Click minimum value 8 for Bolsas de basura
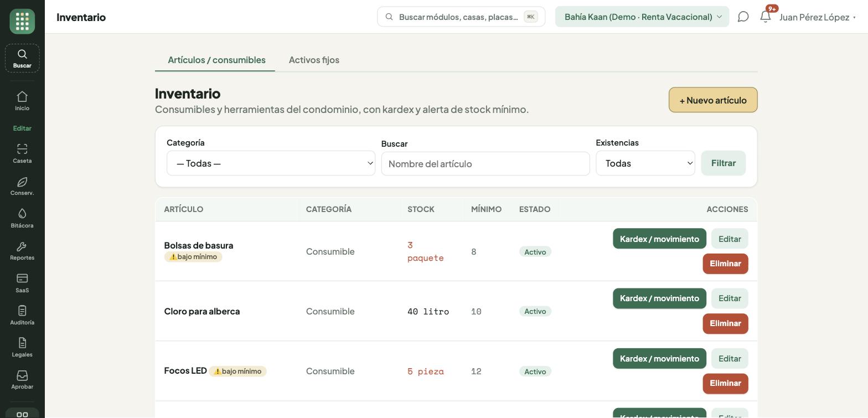 coord(474,252)
